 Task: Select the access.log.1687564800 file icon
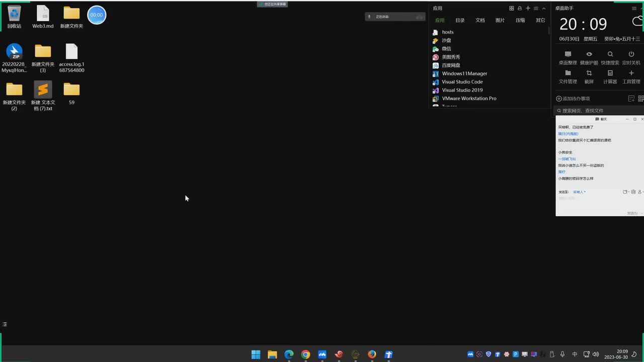(71, 58)
